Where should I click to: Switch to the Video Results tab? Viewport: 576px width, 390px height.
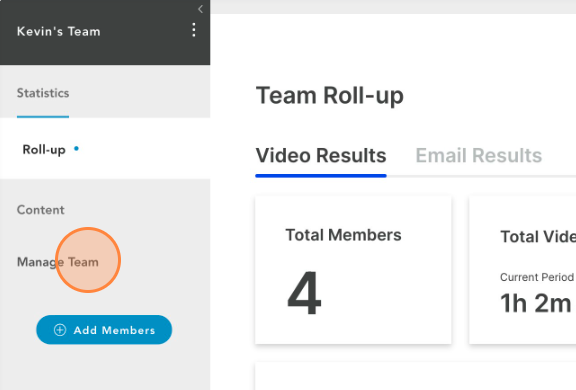pyautogui.click(x=321, y=156)
